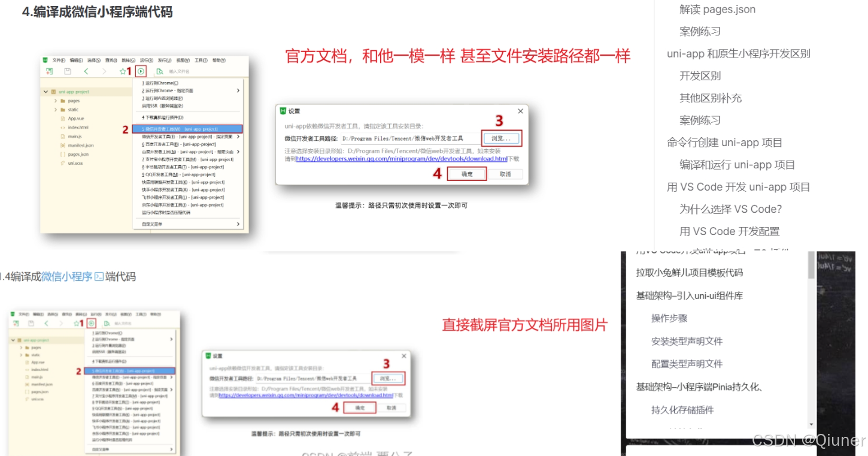Click the HBuilderX logo in upper screenshot title bar
Viewport: 868px width, 456px height.
click(x=45, y=60)
